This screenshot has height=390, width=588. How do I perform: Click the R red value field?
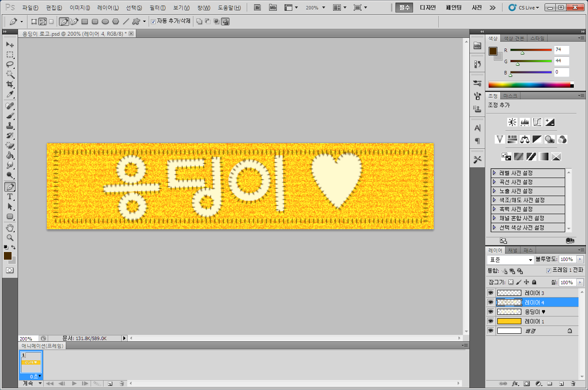(561, 50)
